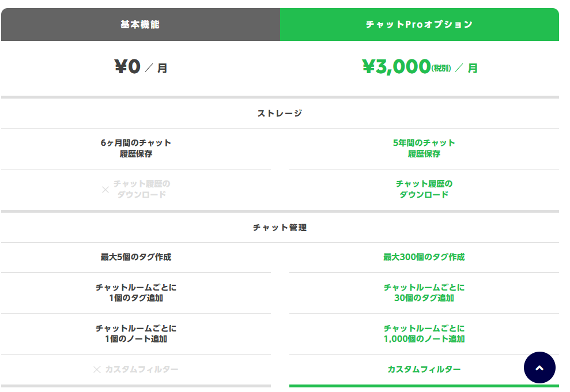The image size is (570, 392).
Task: Click チャットルームごとに30個のタグ追加 text
Action: point(424,292)
